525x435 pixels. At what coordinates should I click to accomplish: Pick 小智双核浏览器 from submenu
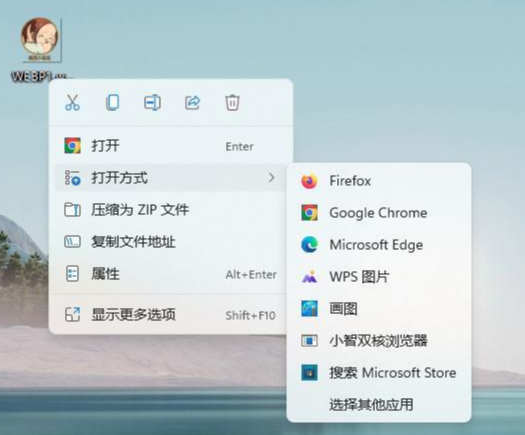coord(379,341)
